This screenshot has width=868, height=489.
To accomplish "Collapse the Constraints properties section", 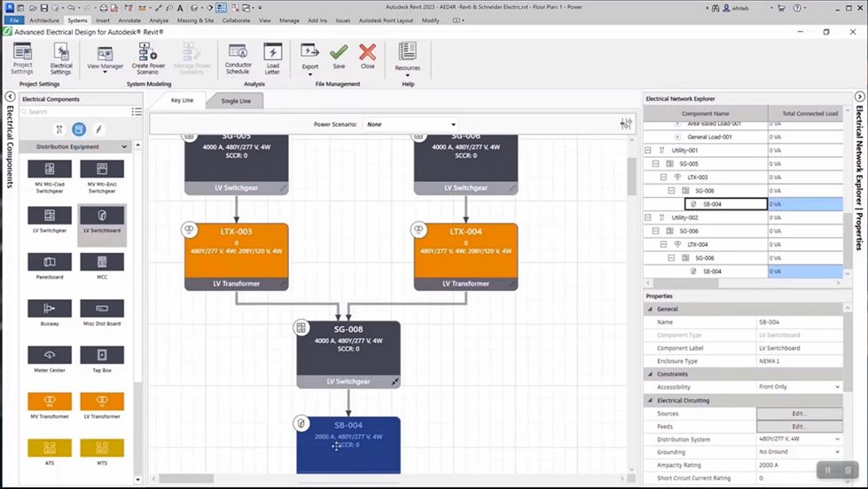I will [651, 375].
